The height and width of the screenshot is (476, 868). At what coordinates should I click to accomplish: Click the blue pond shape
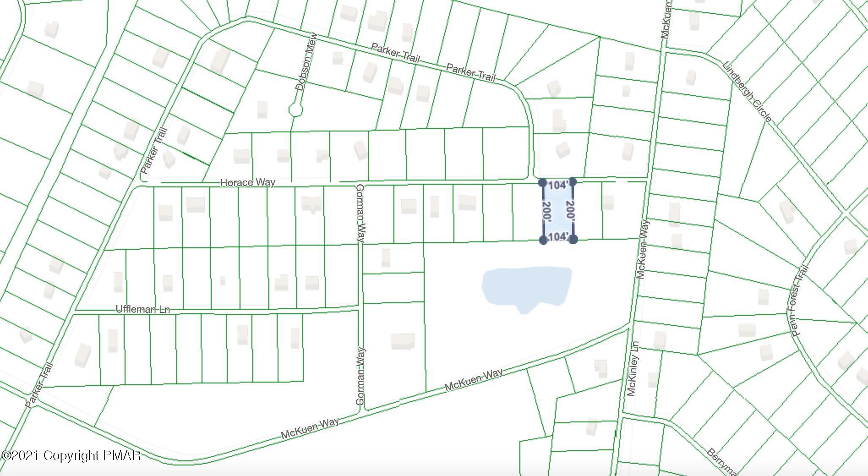click(x=527, y=288)
